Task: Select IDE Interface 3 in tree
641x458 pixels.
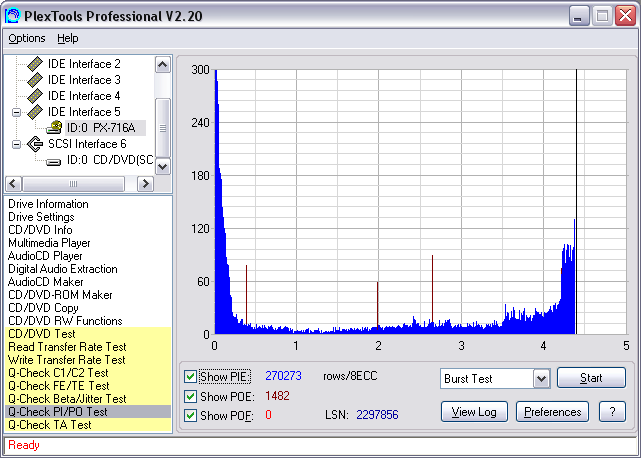Action: point(84,80)
